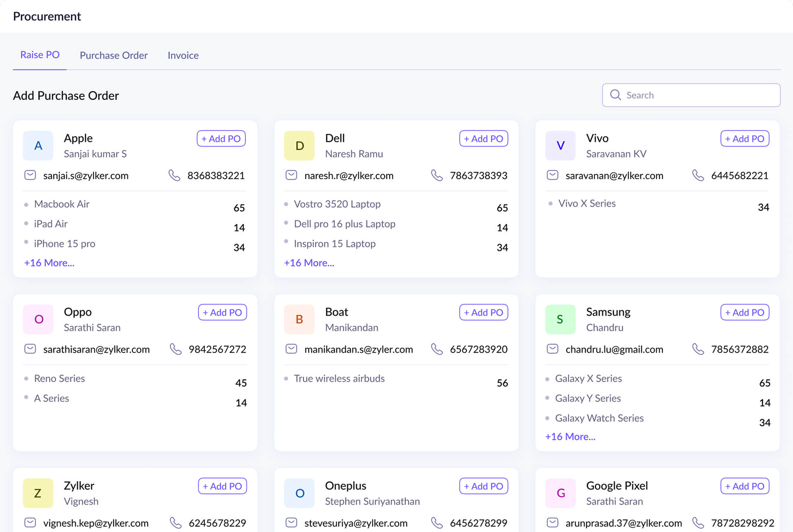
Task: Click the Google Pixel avatar letter G
Action: pos(561,493)
